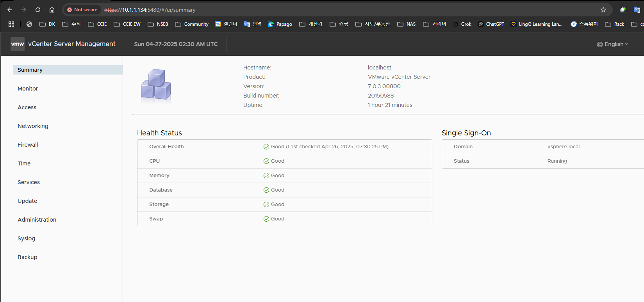The height and width of the screenshot is (302, 644).
Task: Bookmark this page with star icon
Action: [x=603, y=10]
